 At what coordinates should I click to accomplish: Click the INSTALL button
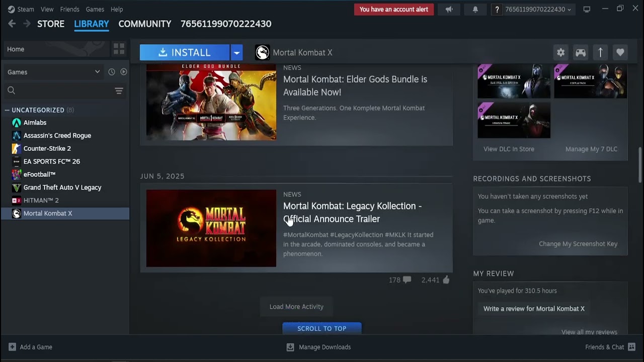[185, 52]
